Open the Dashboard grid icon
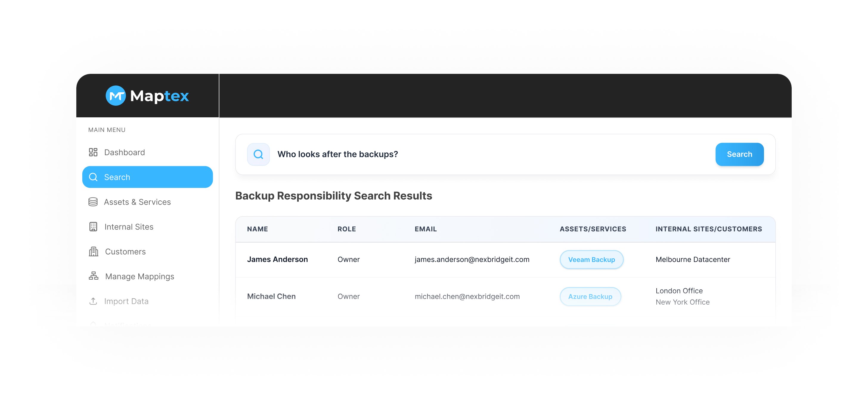This screenshot has width=868, height=405. coord(93,152)
